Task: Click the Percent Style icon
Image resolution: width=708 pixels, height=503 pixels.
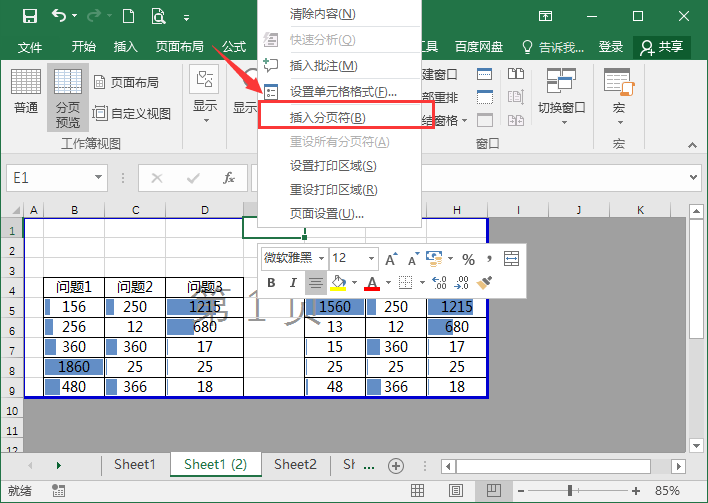Action: (468, 259)
